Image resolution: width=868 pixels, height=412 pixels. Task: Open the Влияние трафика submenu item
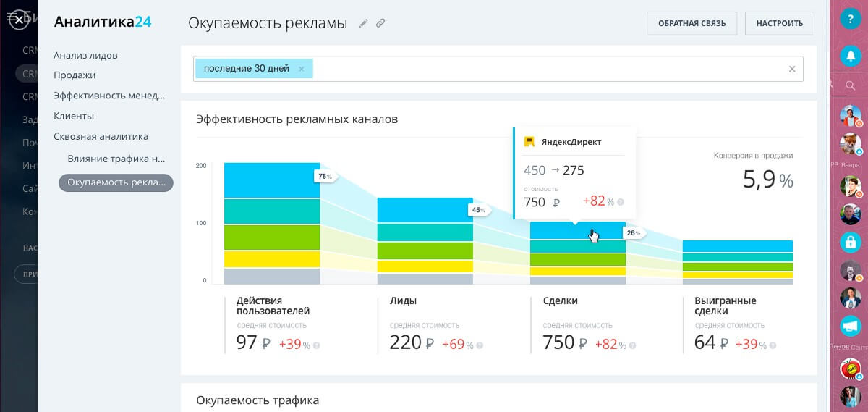coord(116,158)
